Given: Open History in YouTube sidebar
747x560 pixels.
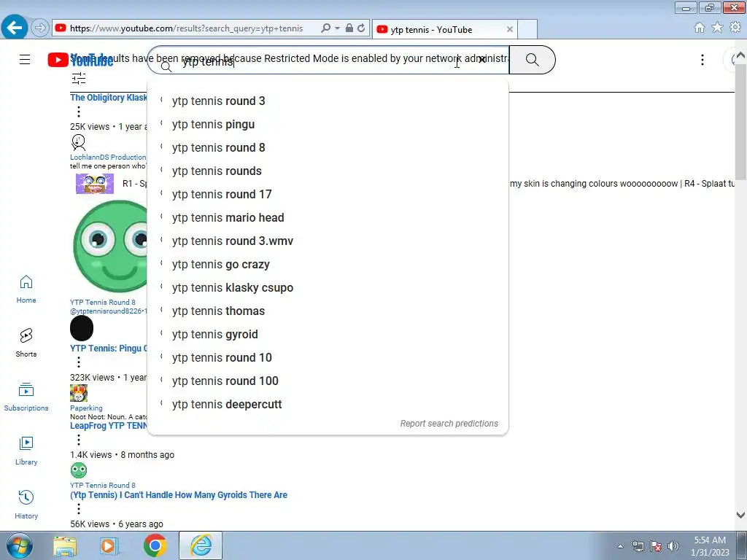Looking at the screenshot, I should (26, 505).
